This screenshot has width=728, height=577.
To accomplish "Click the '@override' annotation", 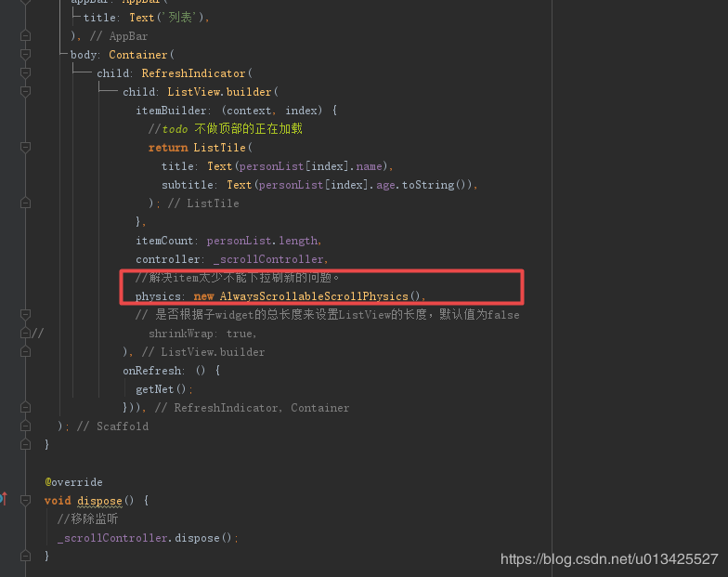I will point(73,482).
